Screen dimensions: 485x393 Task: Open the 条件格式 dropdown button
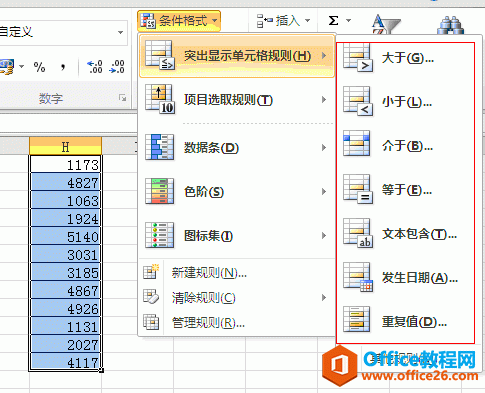[x=179, y=21]
